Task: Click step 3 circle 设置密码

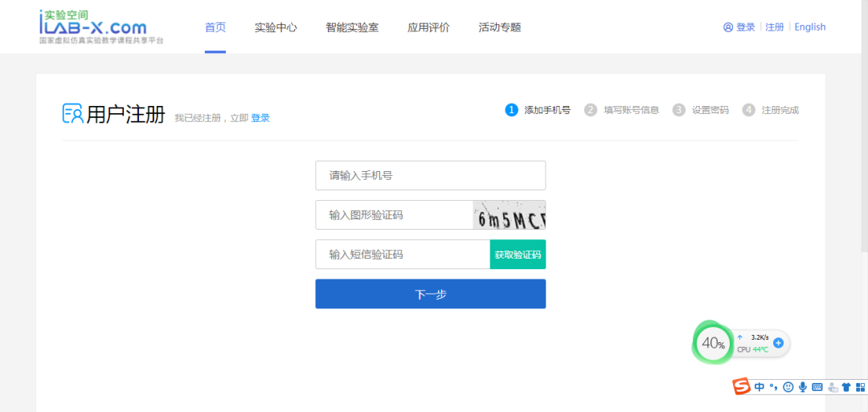Action: [x=678, y=109]
